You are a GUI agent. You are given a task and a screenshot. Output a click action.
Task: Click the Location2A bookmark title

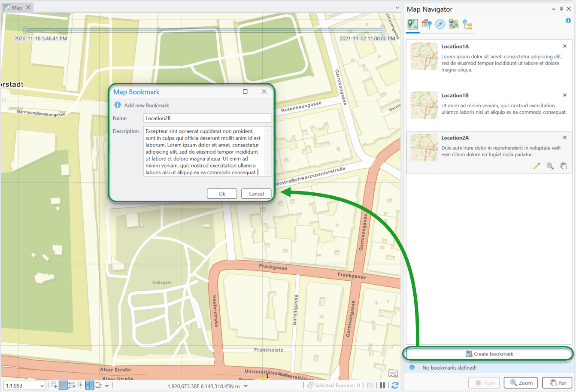click(455, 138)
